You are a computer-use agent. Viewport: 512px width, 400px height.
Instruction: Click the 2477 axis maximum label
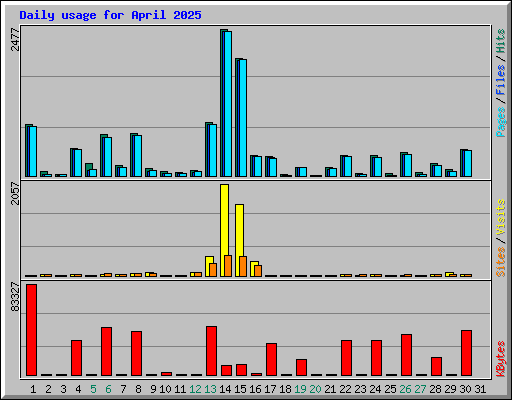point(15,39)
